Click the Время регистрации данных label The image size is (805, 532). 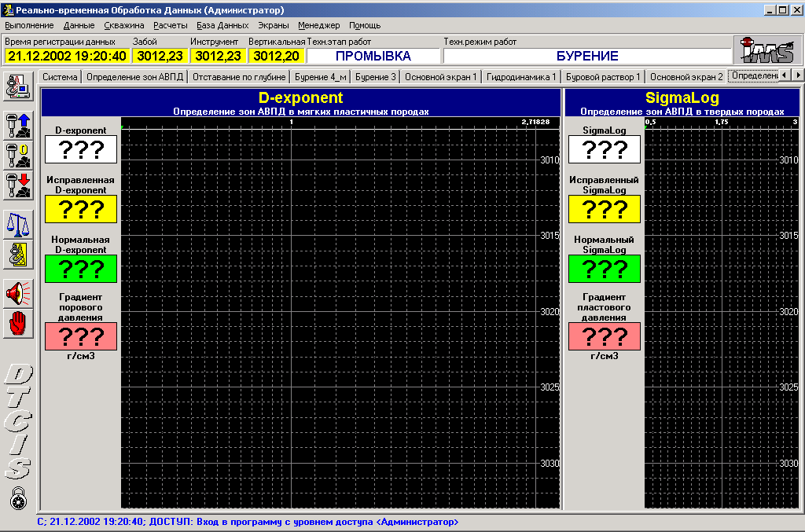[x=60, y=42]
